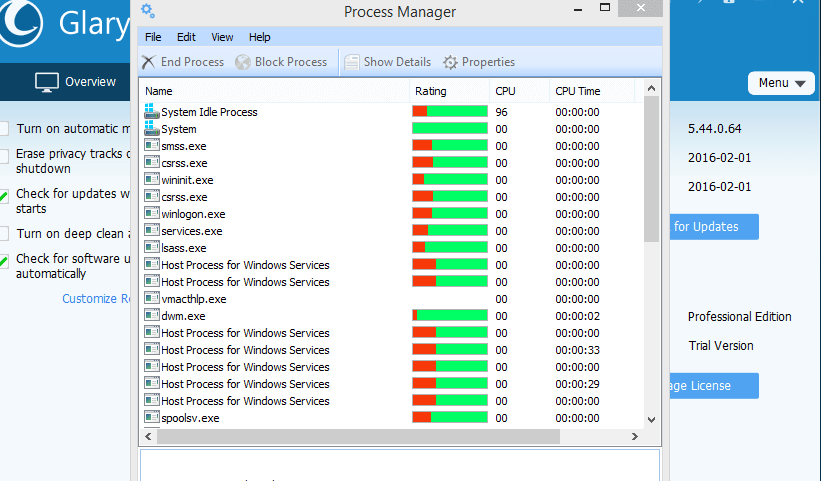Click the rating bar of System Idle Process

click(450, 111)
